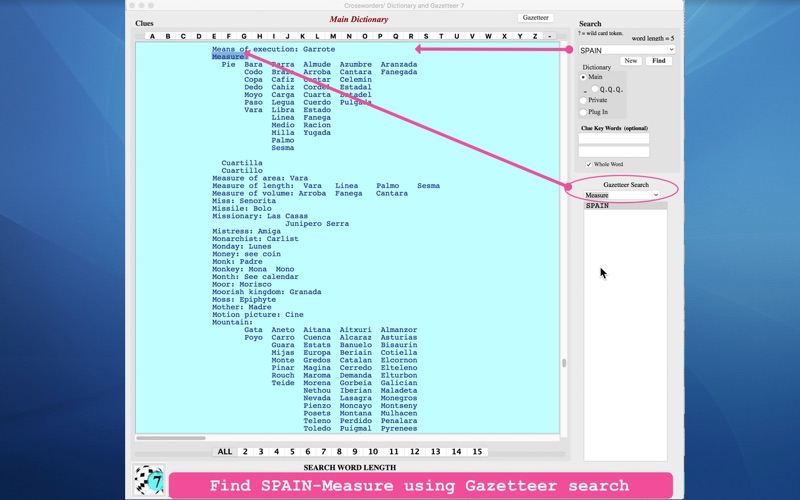The image size is (800, 500).
Task: Click the Cuartilla entry
Action: [x=242, y=163]
